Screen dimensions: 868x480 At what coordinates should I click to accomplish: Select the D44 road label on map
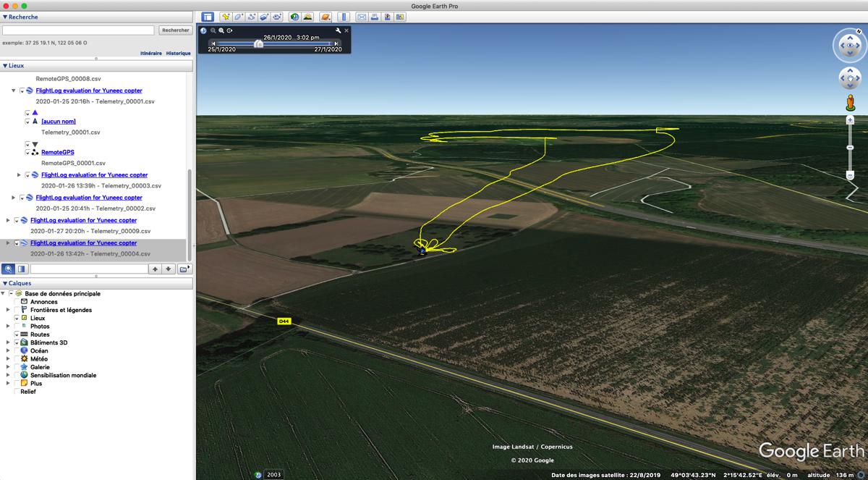click(x=284, y=321)
